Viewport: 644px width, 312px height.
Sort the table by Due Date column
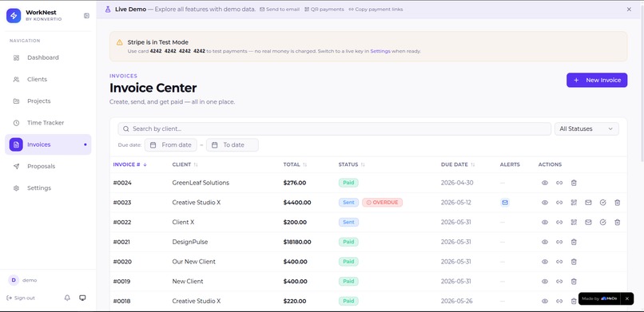(458, 164)
